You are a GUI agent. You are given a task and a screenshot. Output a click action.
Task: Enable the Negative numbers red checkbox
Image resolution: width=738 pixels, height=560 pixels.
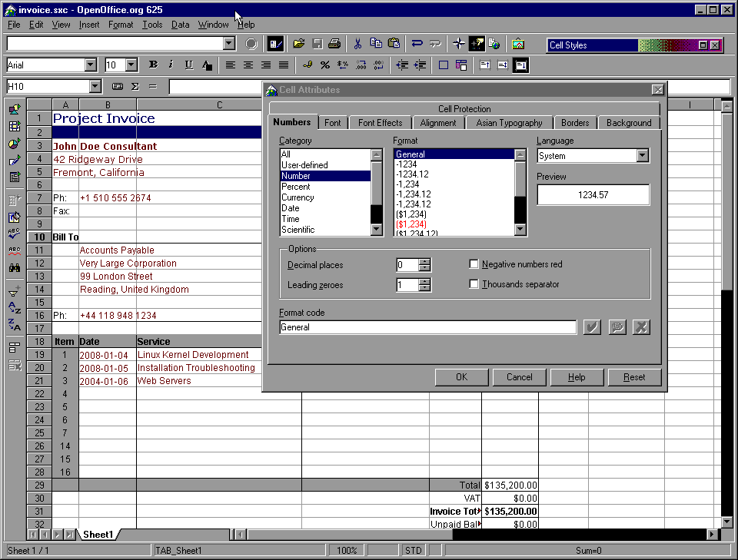(x=474, y=264)
